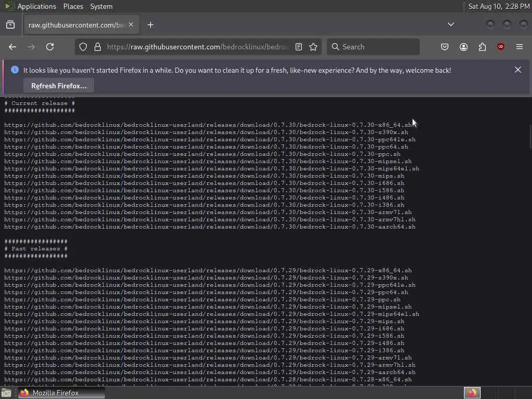This screenshot has width=532, height=399.
Task: Click the 0.7.29-ppc64le.sh URL line
Action: click(210, 285)
